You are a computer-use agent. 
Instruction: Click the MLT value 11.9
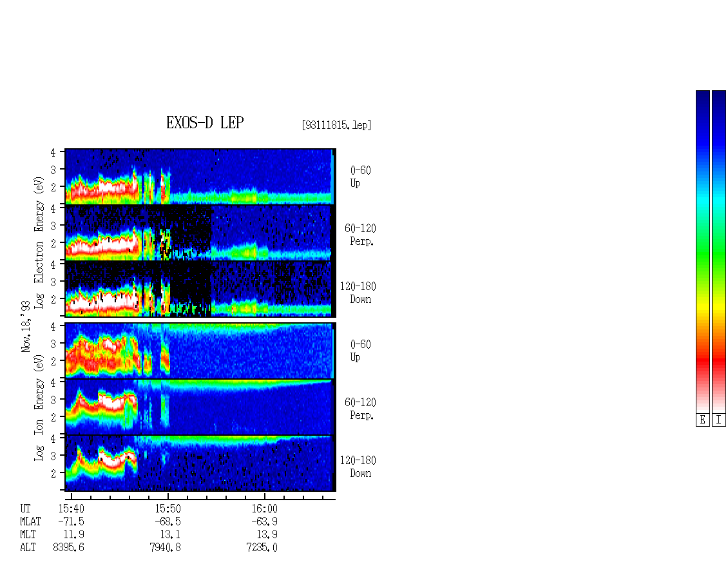[x=74, y=535]
